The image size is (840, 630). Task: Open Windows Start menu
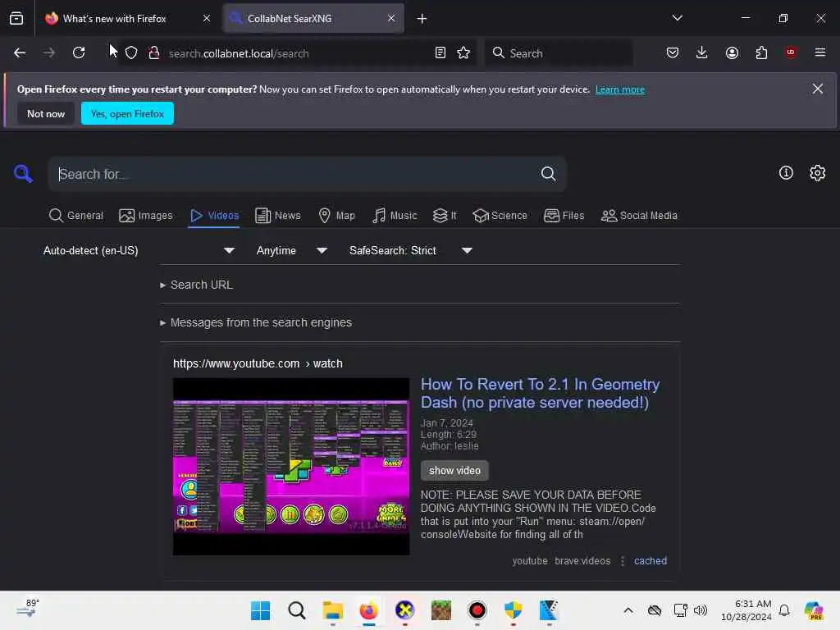260,610
